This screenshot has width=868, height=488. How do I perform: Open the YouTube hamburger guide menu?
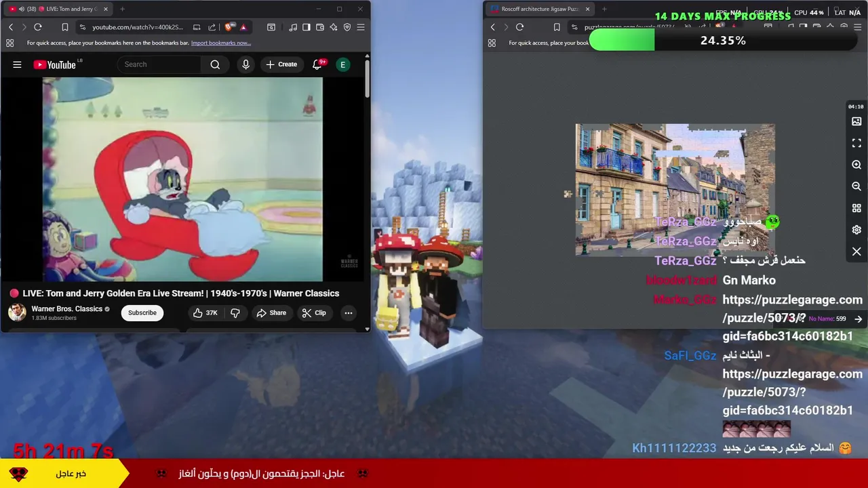(17, 64)
